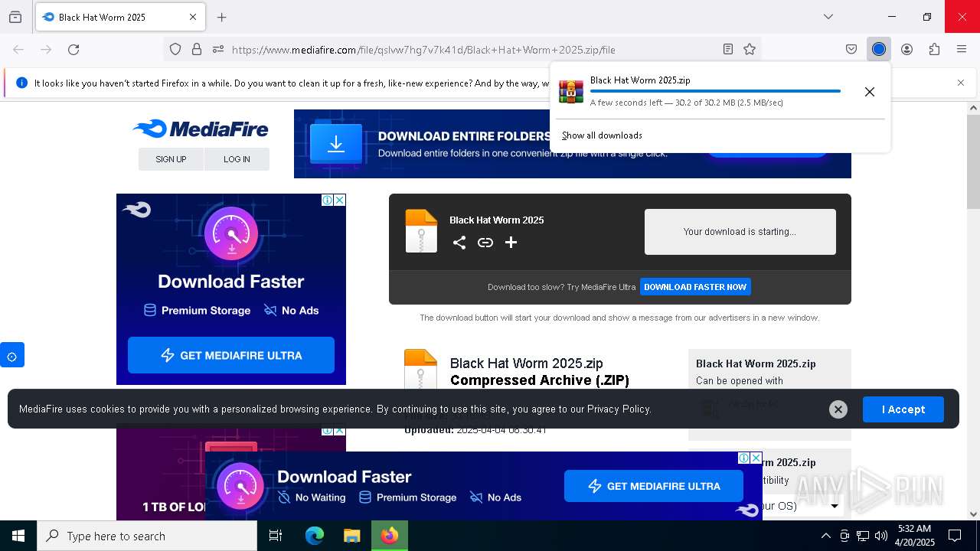Click the download progress bar
Viewport: 980px width, 551px height.
715,91
